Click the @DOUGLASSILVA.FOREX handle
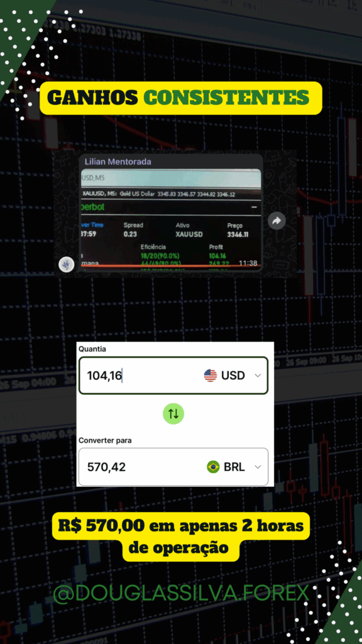 (181, 594)
